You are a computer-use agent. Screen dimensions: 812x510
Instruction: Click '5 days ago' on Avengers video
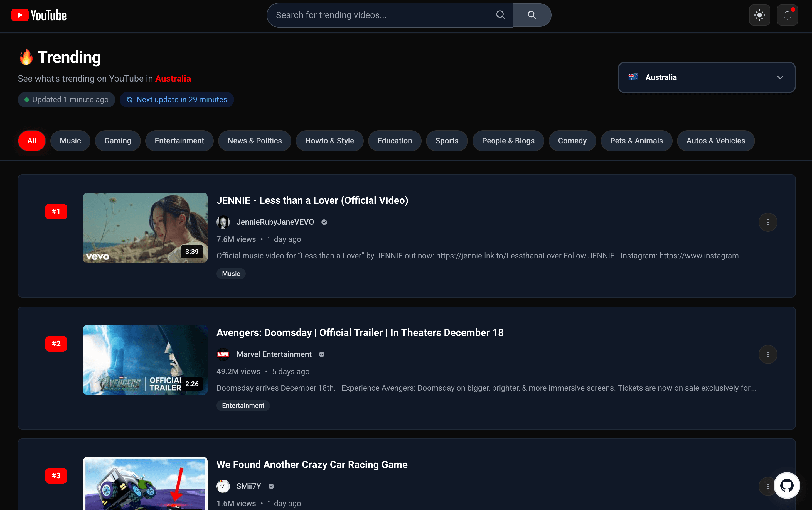pyautogui.click(x=291, y=371)
